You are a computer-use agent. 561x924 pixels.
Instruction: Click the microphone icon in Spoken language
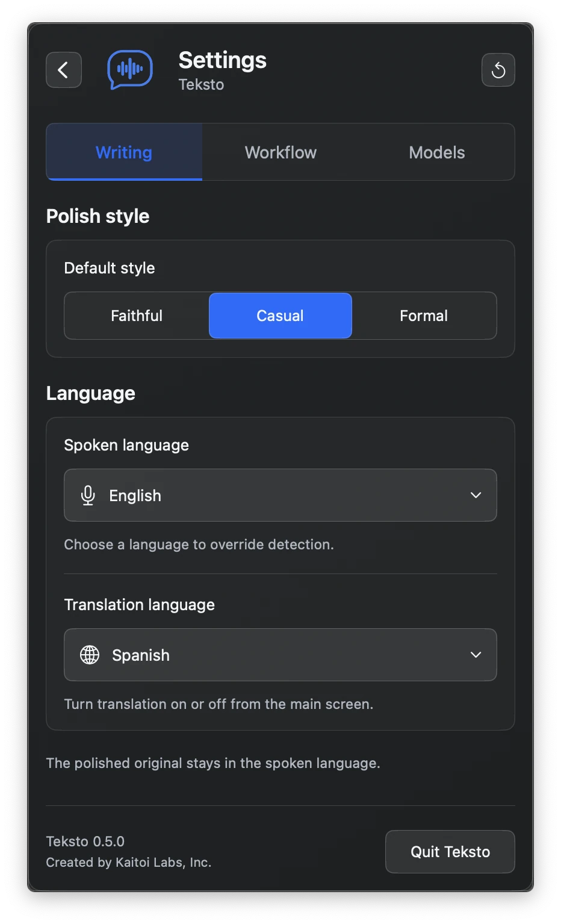point(88,495)
